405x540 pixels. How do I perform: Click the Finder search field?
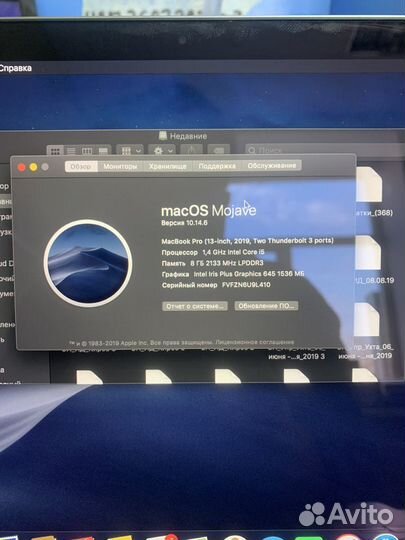point(325,150)
